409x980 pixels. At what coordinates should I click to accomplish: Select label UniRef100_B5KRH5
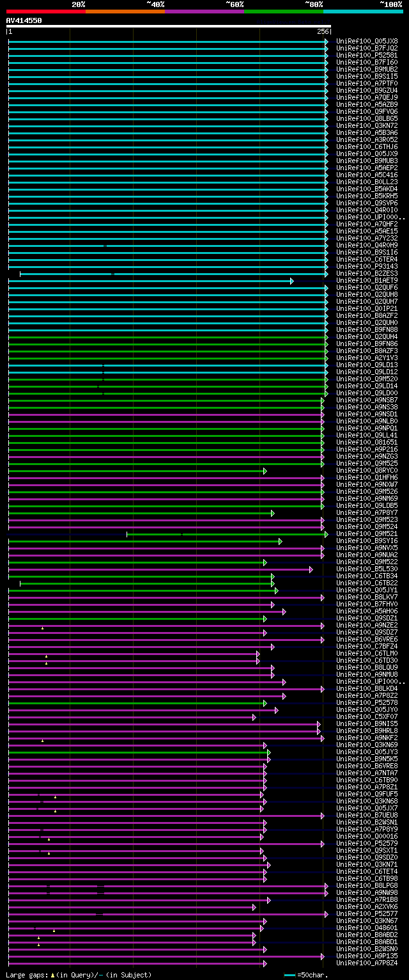(x=367, y=196)
